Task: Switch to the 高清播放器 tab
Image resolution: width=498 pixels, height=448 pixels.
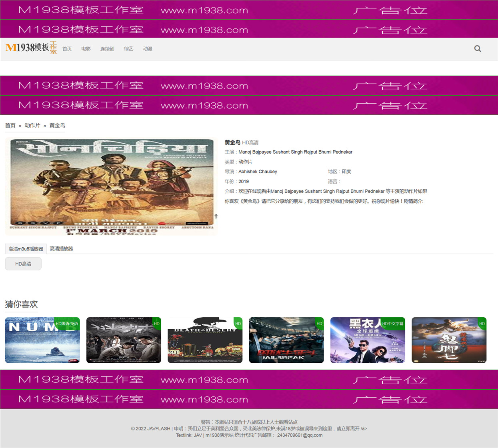Action: (61, 249)
